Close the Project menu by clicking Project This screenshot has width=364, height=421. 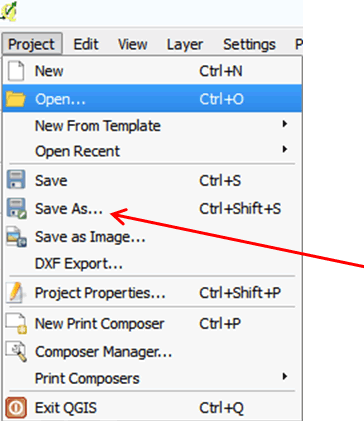click(x=32, y=44)
